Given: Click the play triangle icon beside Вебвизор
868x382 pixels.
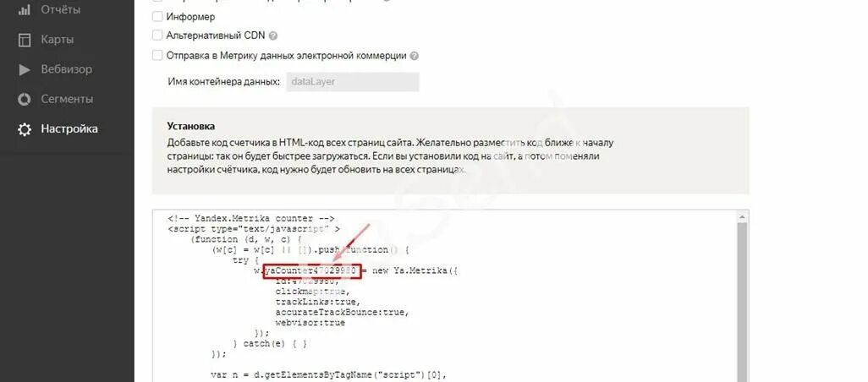Looking at the screenshot, I should coord(25,69).
